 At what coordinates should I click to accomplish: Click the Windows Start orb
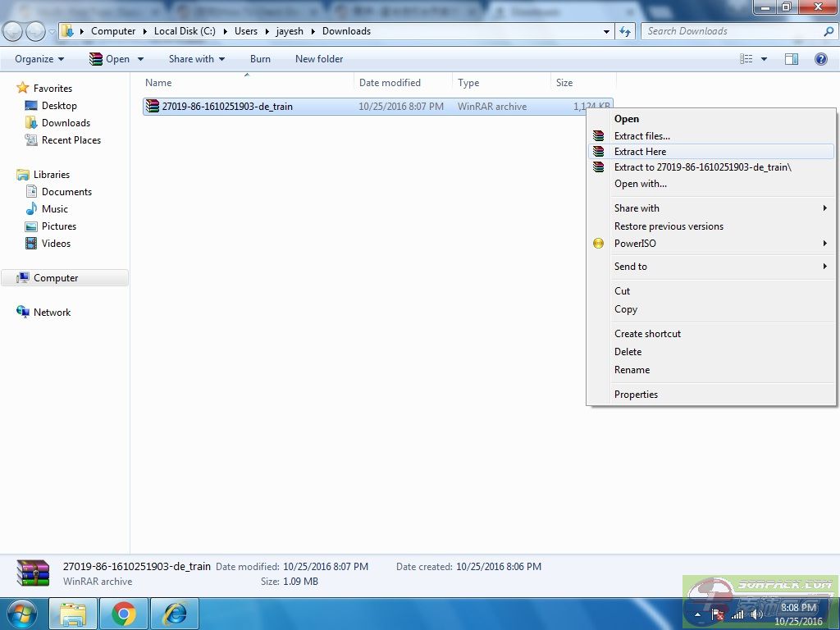point(21,614)
